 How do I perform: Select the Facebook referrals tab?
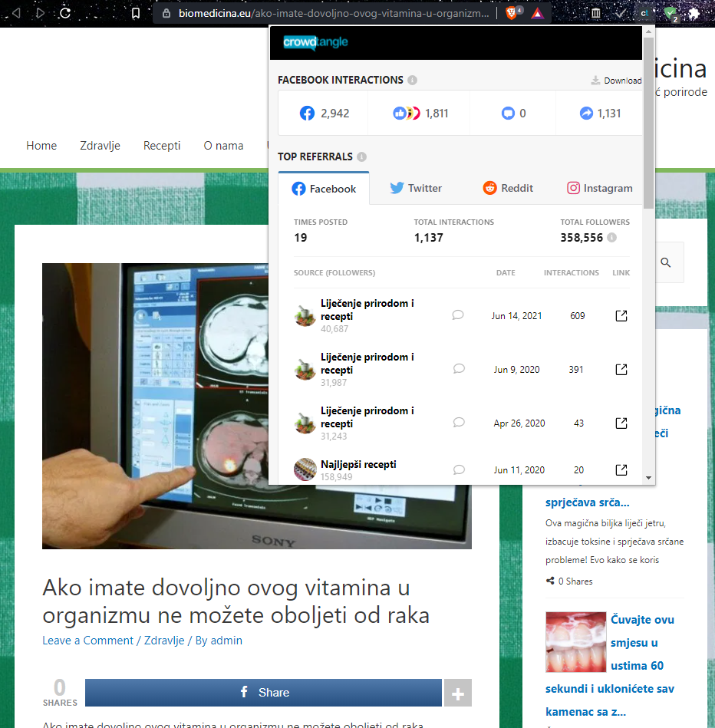[x=324, y=189]
